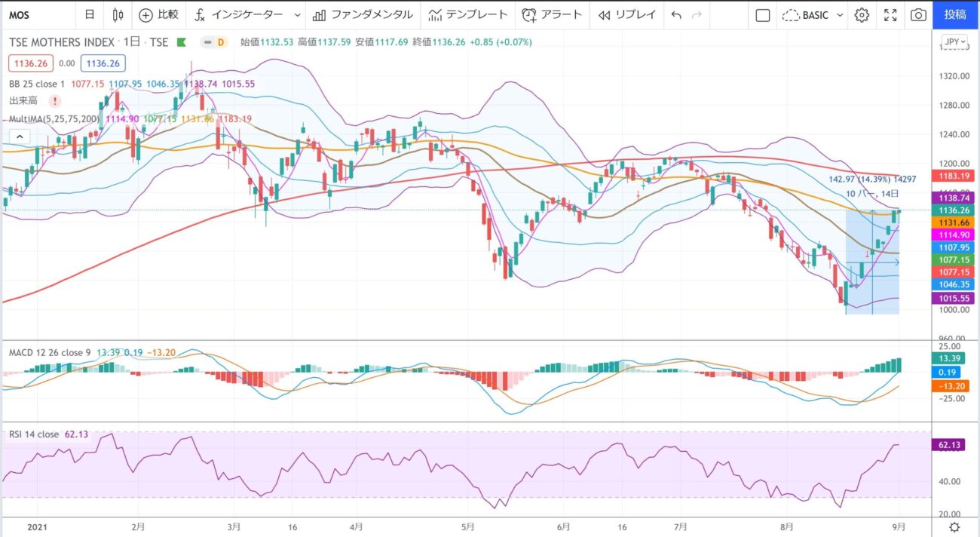Click the 9月 month label on time axis
This screenshot has width=980, height=537.
(x=899, y=526)
